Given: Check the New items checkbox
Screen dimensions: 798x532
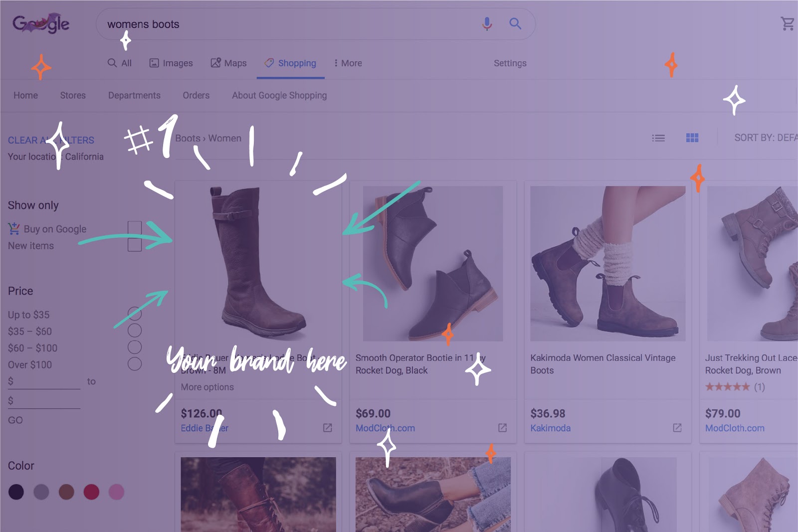Looking at the screenshot, I should point(135,244).
